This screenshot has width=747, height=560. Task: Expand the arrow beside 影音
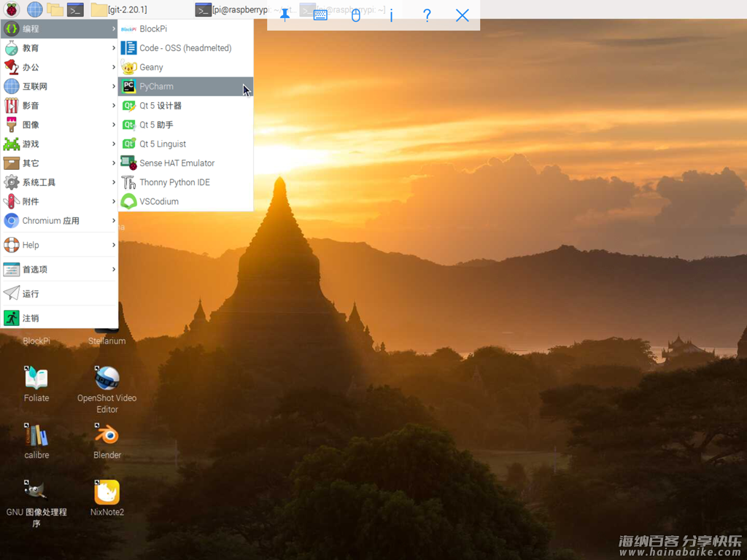click(113, 105)
